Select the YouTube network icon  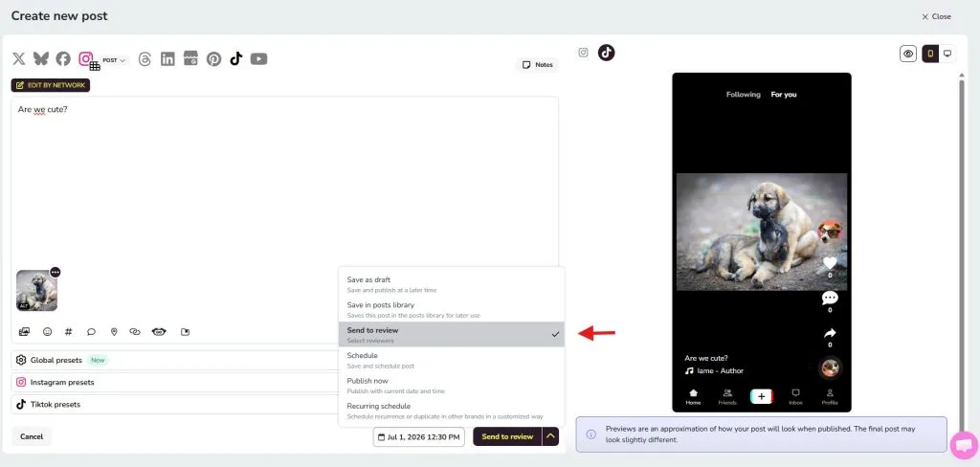pyautogui.click(x=258, y=58)
